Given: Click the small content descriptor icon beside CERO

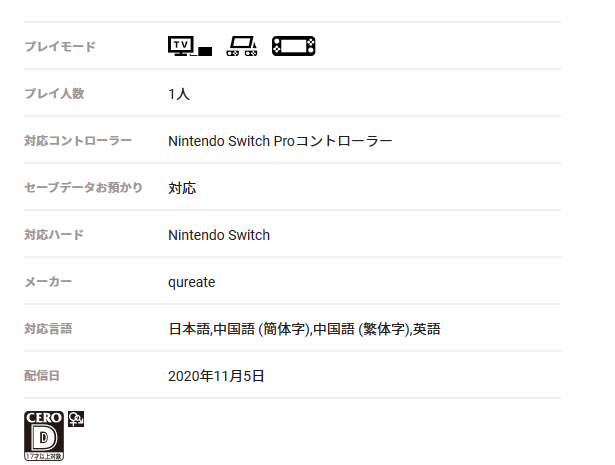Looking at the screenshot, I should pos(76,418).
